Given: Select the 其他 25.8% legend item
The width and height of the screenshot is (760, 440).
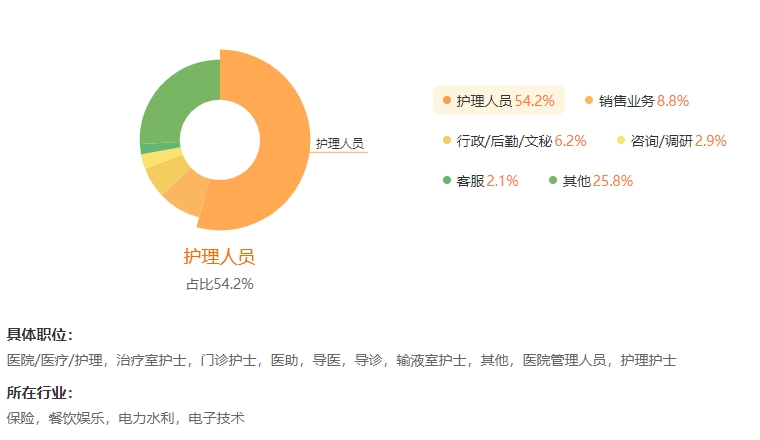Looking at the screenshot, I should [x=591, y=181].
